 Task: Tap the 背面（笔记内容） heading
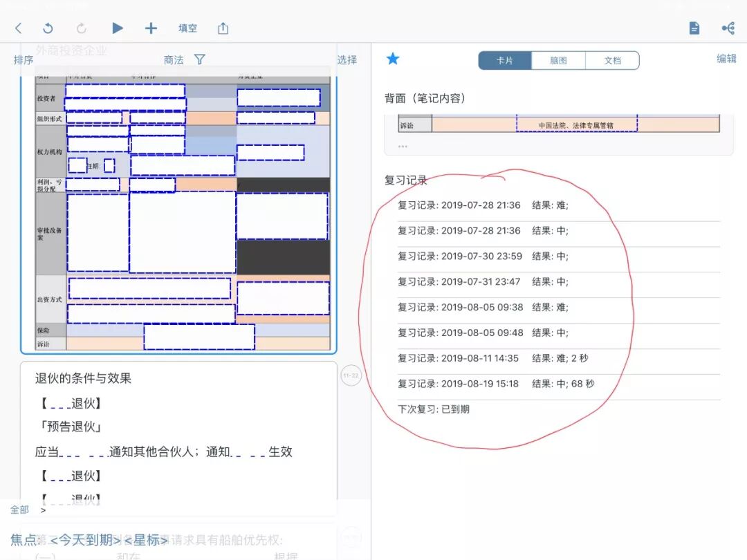click(x=425, y=99)
